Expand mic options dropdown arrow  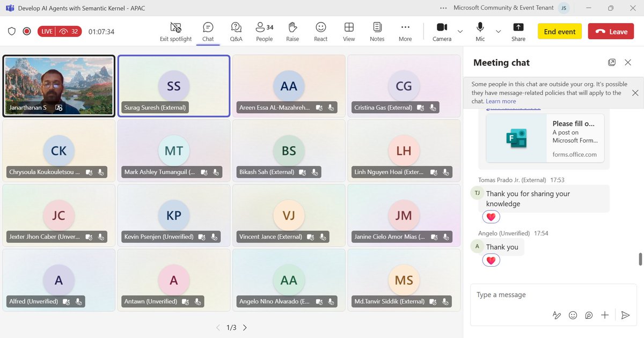tap(499, 32)
